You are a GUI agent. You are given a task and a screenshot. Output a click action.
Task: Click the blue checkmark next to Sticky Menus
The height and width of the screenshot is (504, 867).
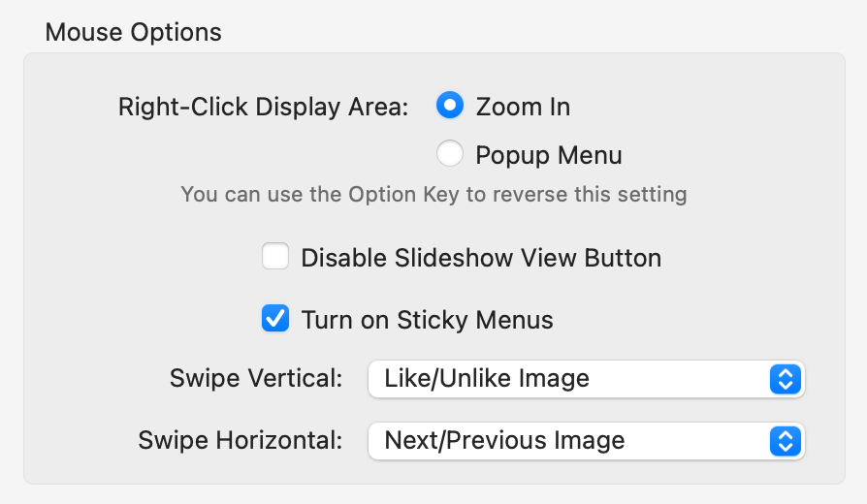tap(275, 319)
